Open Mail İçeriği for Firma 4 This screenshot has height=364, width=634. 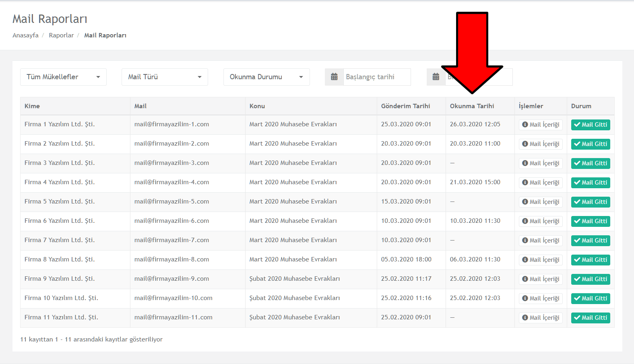click(541, 183)
